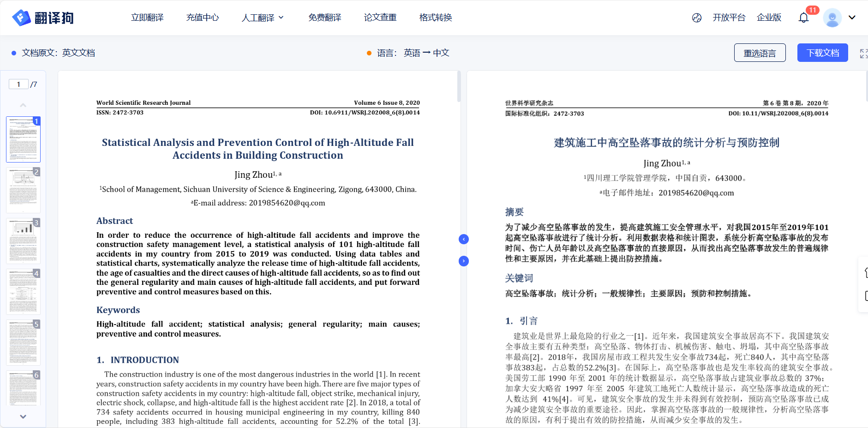Go to 企业版

coord(769,18)
